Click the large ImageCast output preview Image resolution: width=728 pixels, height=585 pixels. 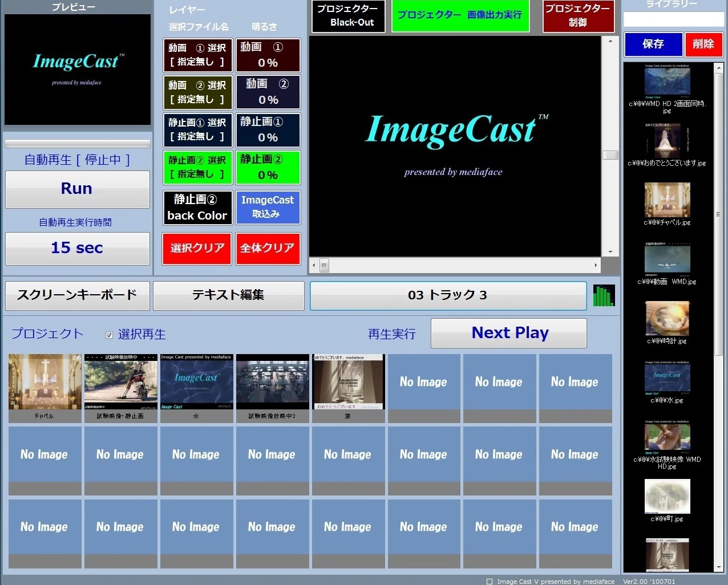tap(455, 147)
